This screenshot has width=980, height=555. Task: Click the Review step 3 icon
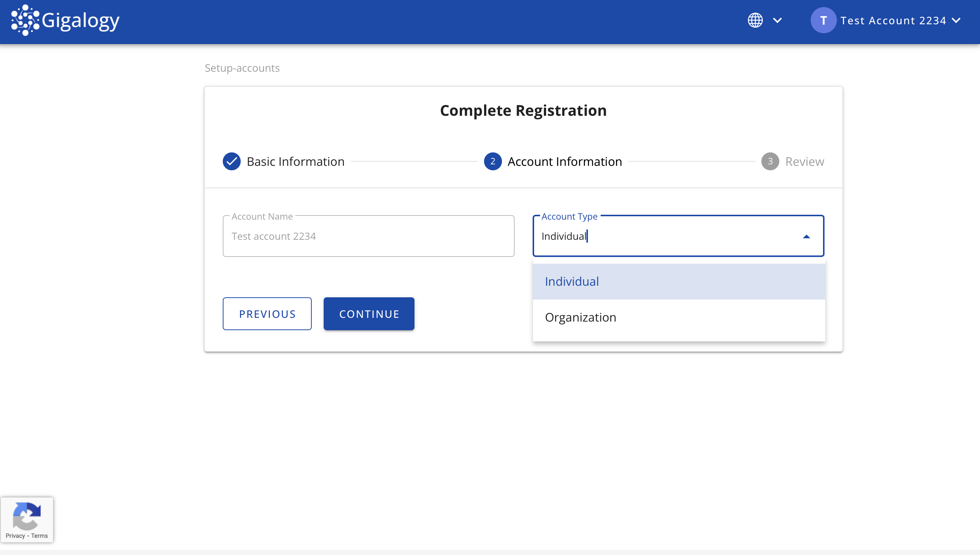pos(770,161)
